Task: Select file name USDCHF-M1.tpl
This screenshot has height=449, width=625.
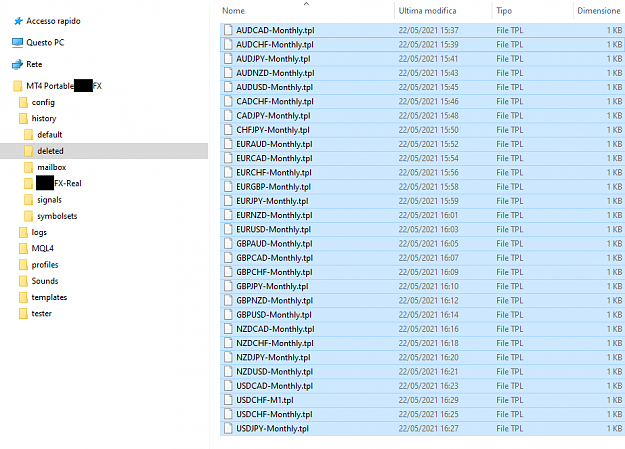Action: pyautogui.click(x=265, y=400)
